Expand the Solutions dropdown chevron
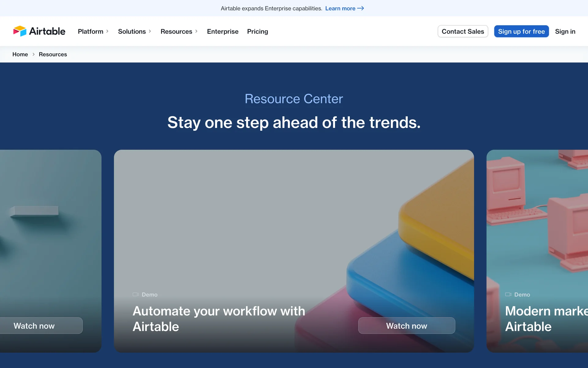Screen dimensions: 588x368 point(150,31)
